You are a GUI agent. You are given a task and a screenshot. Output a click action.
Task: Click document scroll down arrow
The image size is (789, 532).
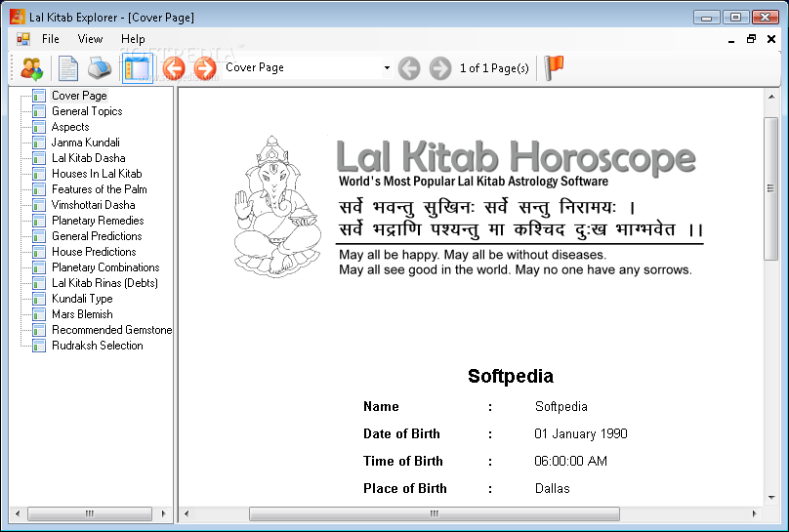[x=771, y=498]
